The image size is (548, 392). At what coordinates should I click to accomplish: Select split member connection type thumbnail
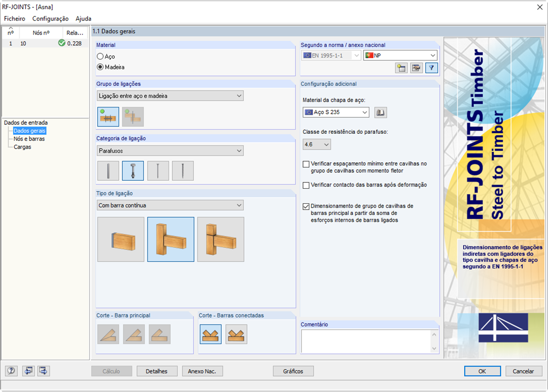[221, 239]
